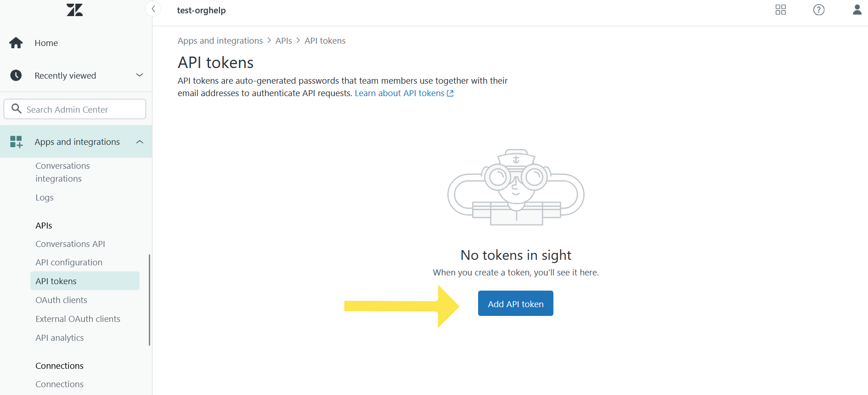This screenshot has width=868, height=395.
Task: Click the Recently viewed clock icon
Action: tap(16, 75)
